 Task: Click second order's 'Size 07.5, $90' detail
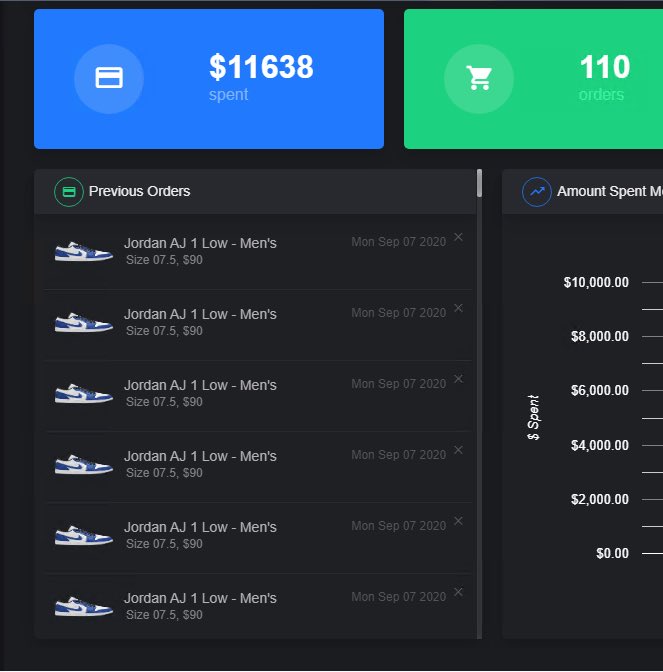[x=164, y=330]
